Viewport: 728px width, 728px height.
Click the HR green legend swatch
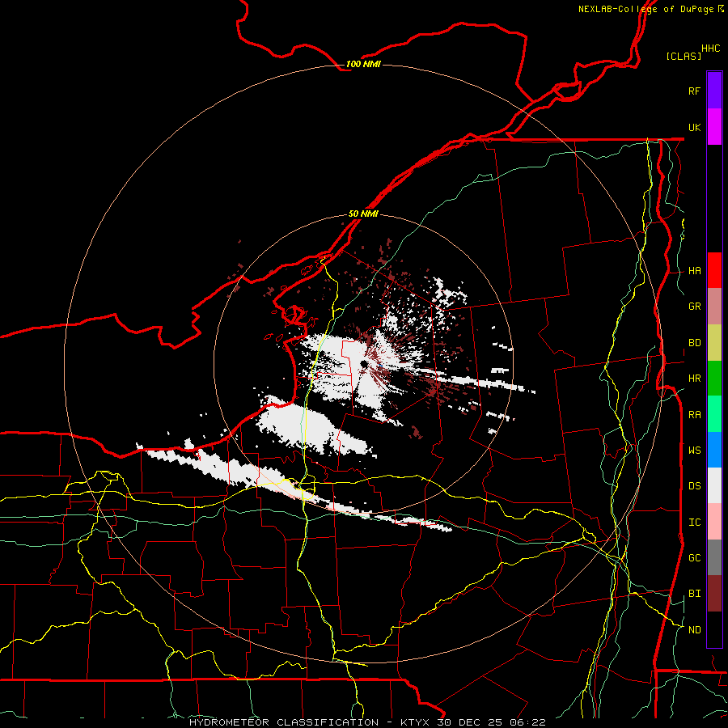pyautogui.click(x=714, y=379)
